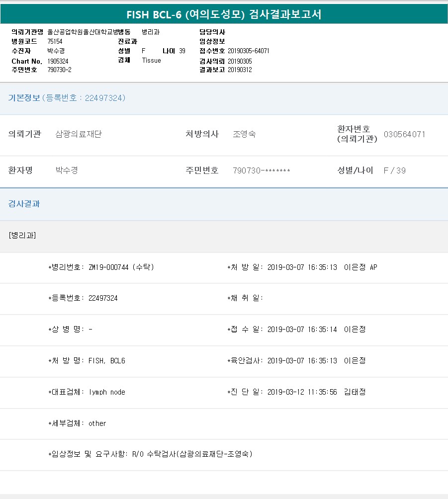This screenshot has width=448, height=499.
Task: Click the 검사결과 section heading
Action: [x=24, y=204]
